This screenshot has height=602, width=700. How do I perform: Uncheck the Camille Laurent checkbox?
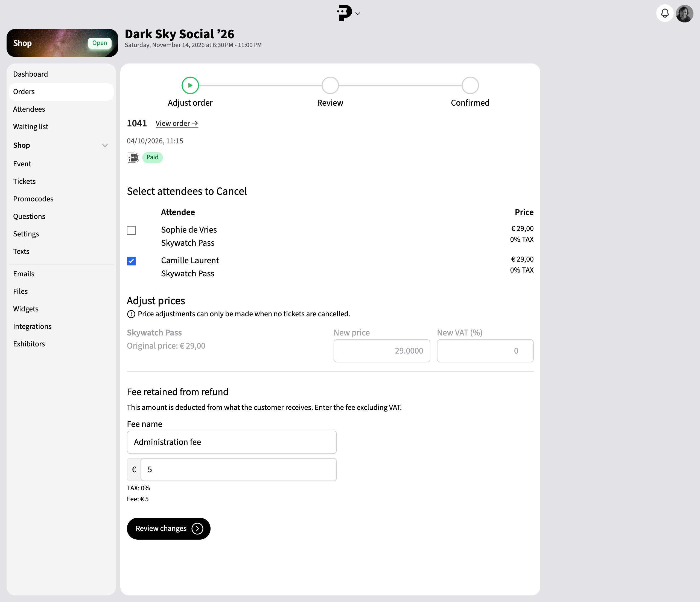[x=131, y=261]
